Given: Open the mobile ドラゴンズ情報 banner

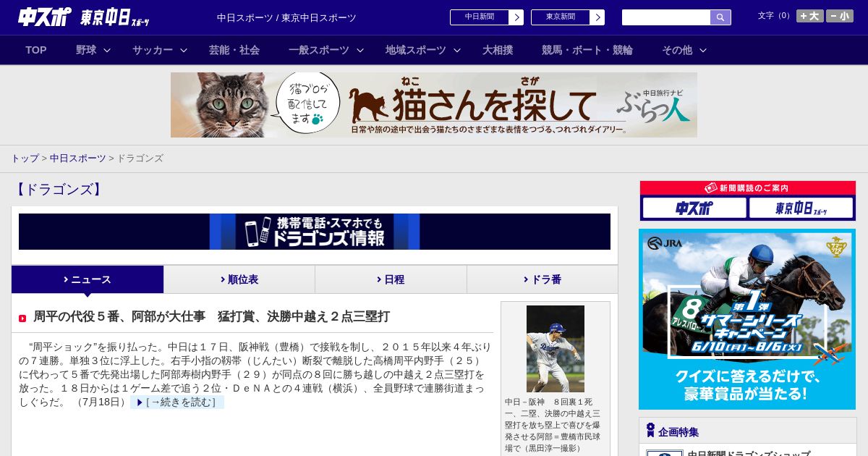Looking at the screenshot, I should 315,232.
